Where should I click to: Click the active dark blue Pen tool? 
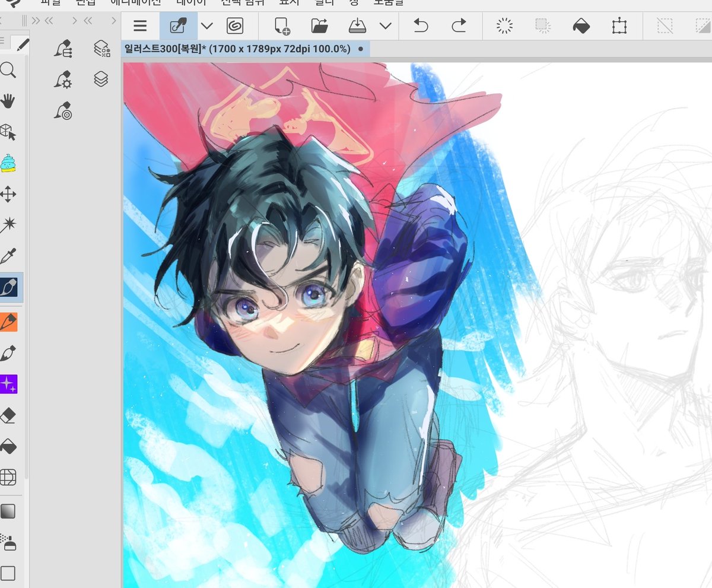pos(9,288)
